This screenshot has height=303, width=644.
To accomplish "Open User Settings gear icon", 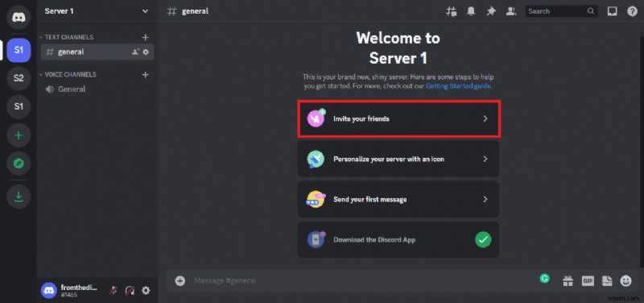I will click(x=146, y=291).
